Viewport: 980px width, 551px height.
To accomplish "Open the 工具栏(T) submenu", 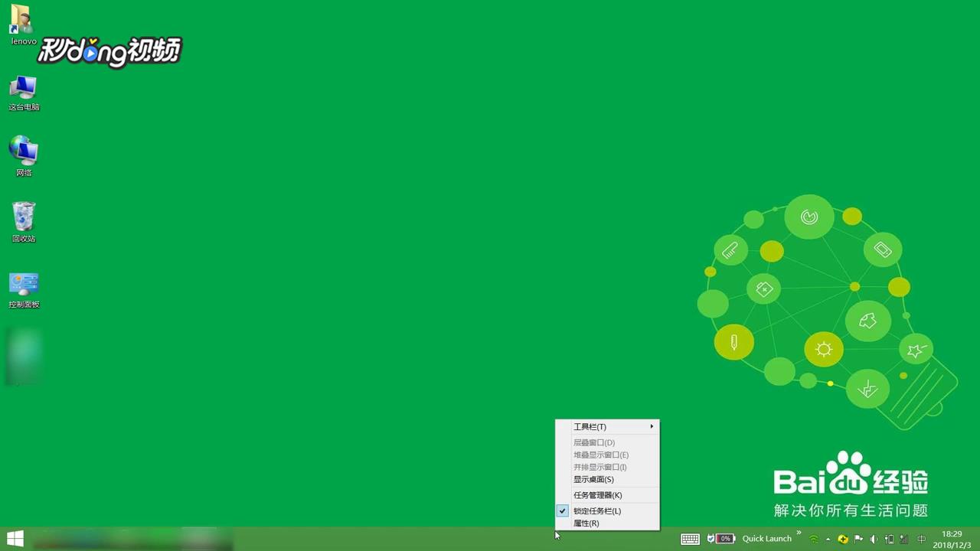I will point(607,427).
